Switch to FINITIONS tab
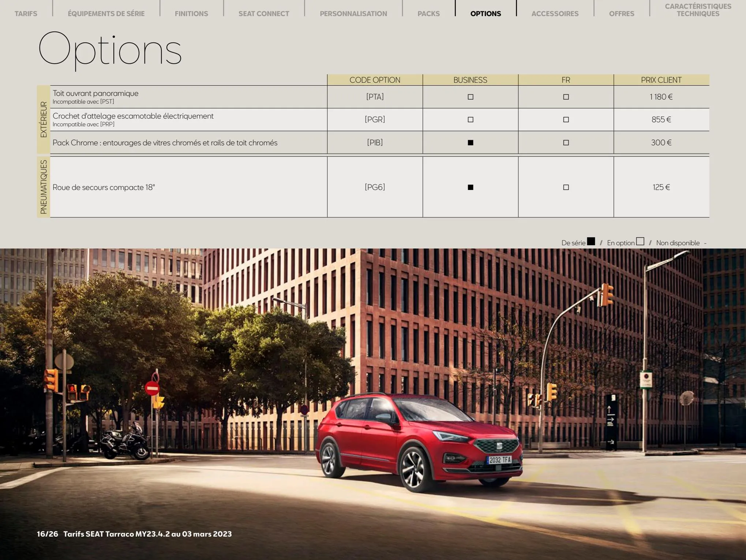746x560 pixels. click(191, 14)
